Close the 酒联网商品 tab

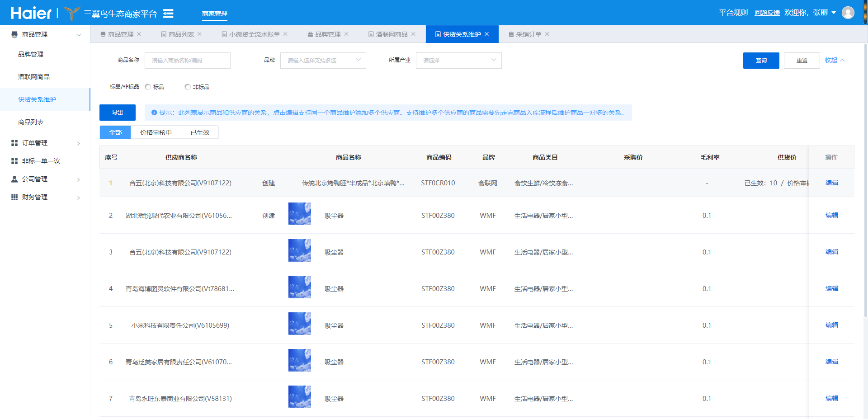(x=414, y=34)
